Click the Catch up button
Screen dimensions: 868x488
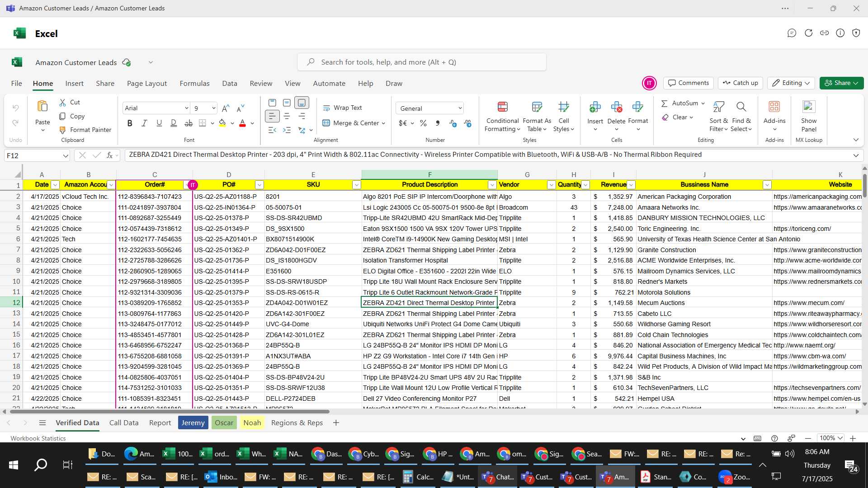[x=741, y=83]
